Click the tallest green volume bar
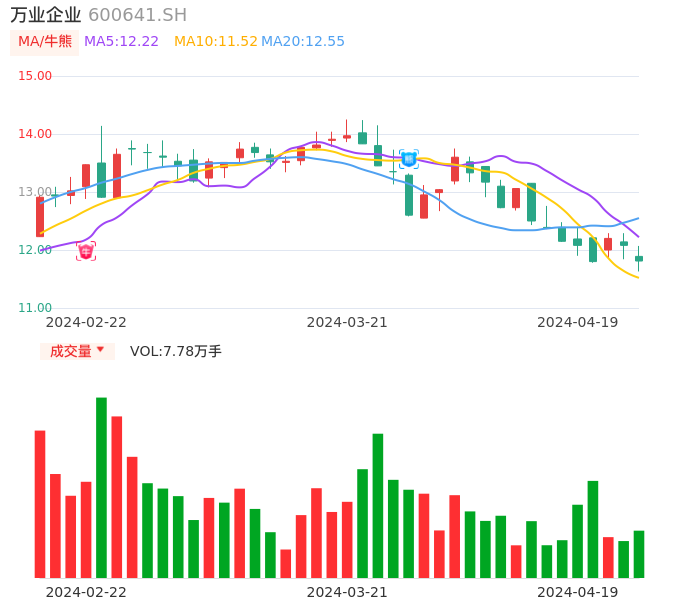Screen dimensions: 686x606 coord(101,487)
